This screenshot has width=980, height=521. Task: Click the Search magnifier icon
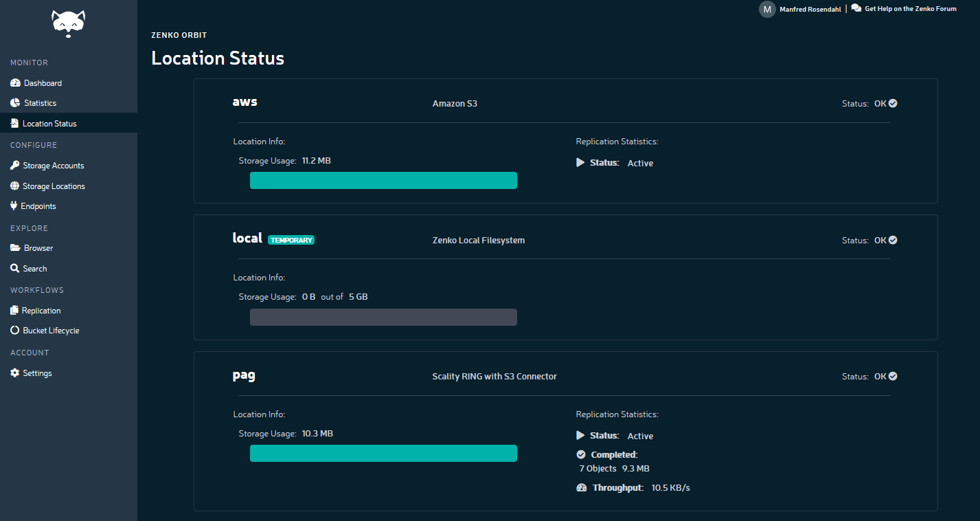point(15,269)
